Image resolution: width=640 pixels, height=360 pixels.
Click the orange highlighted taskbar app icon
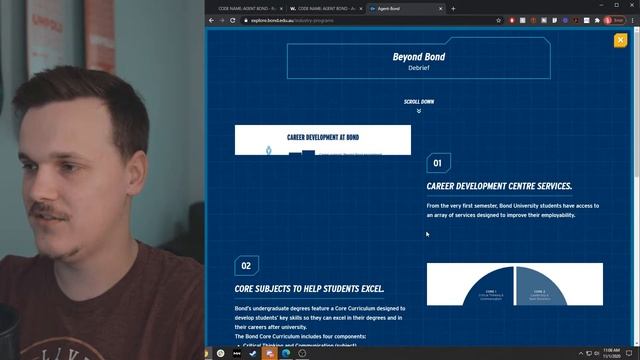[269, 353]
